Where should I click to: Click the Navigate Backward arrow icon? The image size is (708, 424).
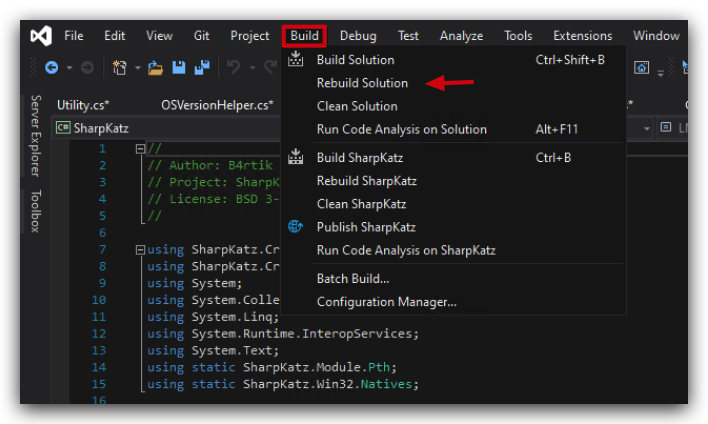[51, 68]
